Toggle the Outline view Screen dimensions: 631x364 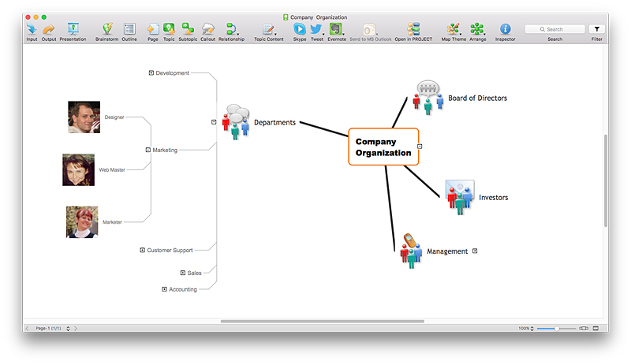click(x=129, y=29)
